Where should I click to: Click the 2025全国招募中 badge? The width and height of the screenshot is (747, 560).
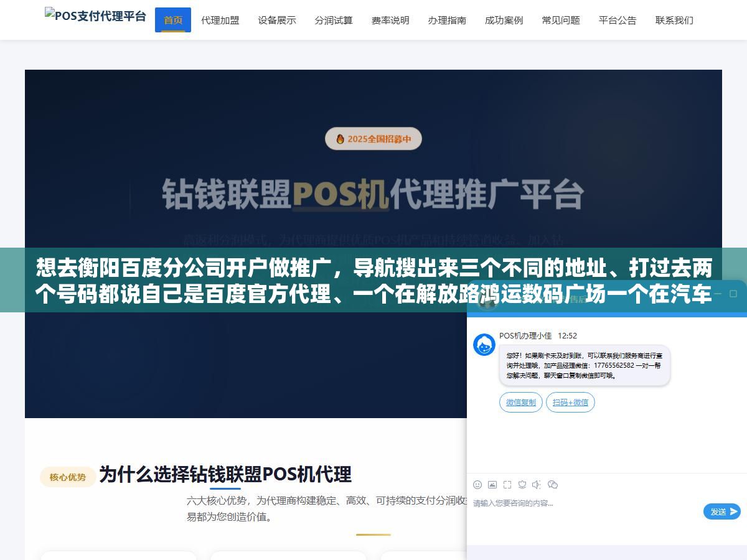click(x=374, y=139)
